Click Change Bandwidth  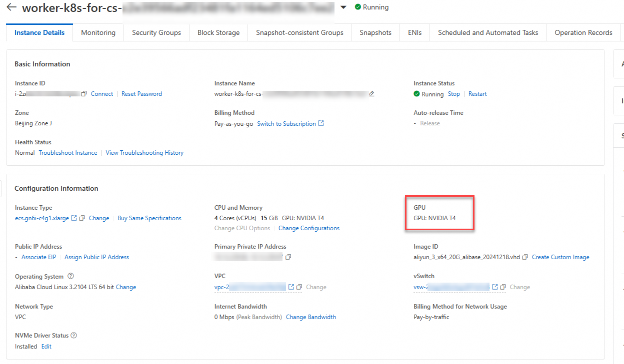[311, 317]
